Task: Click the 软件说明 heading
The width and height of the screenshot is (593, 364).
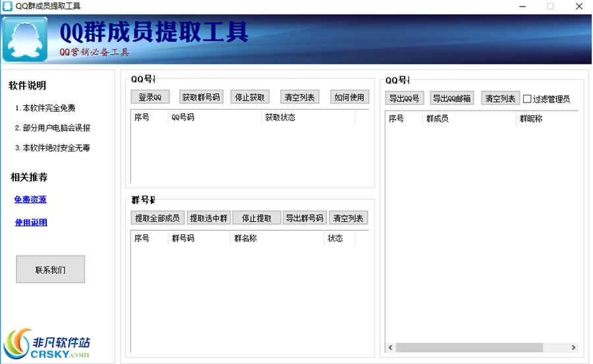Action: point(27,86)
